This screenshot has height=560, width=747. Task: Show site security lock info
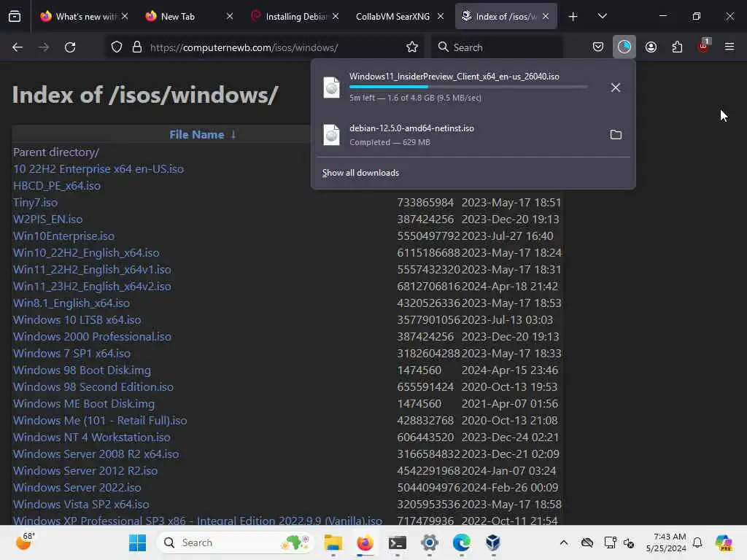(137, 47)
